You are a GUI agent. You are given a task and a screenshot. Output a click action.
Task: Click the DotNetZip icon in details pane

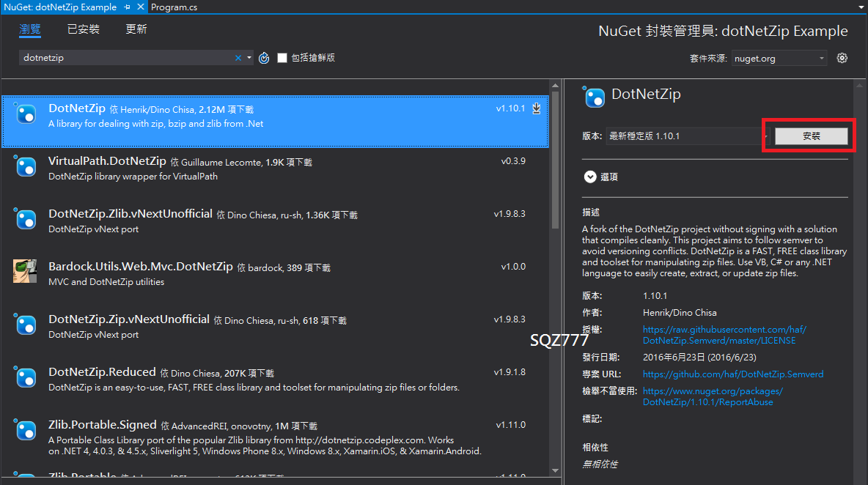(x=594, y=97)
